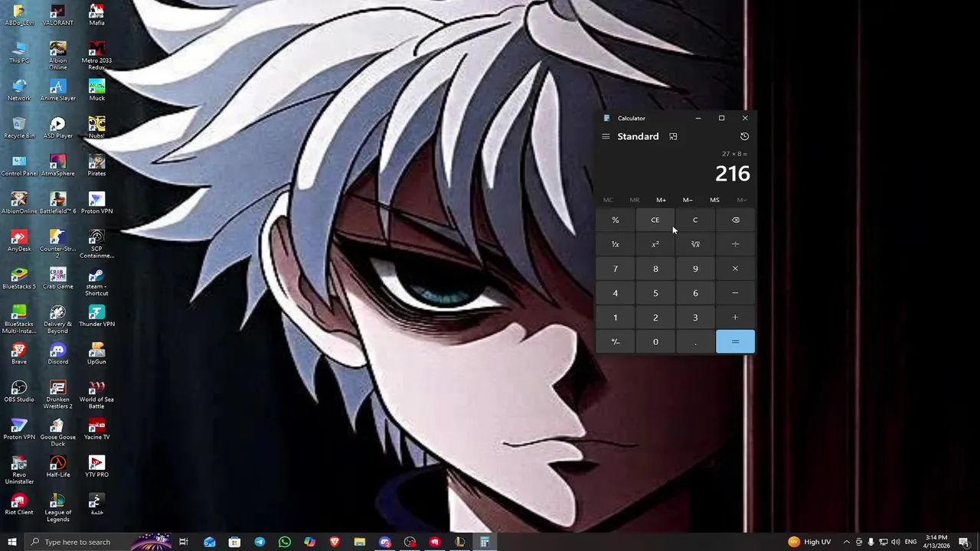Open the notification center icon
The width and height of the screenshot is (980, 551).
click(x=964, y=542)
